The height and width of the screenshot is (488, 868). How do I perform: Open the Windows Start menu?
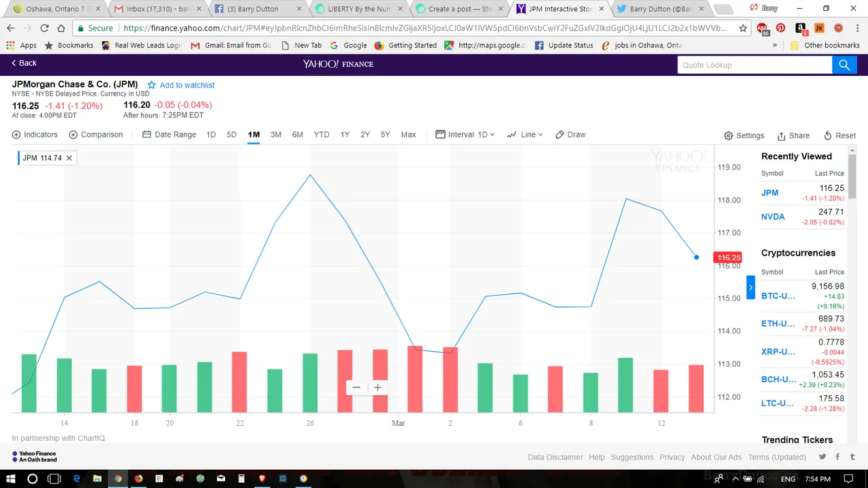point(12,479)
